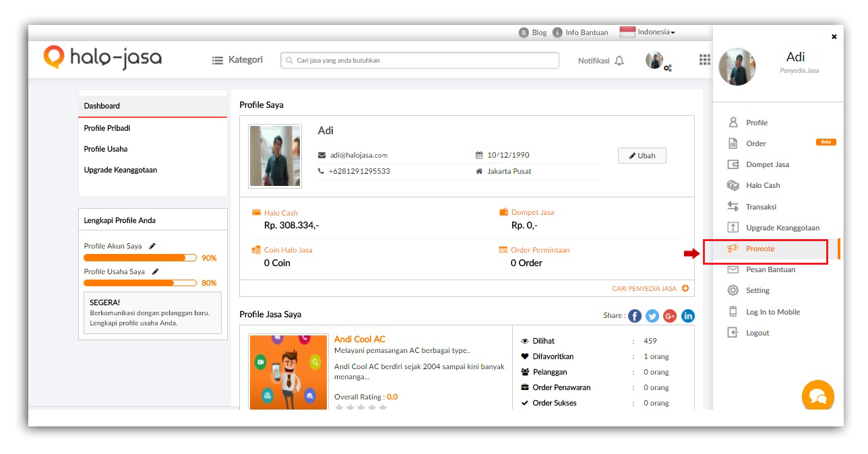Edit Profile Usaha Saya pencil icon
The height and width of the screenshot is (454, 868).
pos(156,271)
